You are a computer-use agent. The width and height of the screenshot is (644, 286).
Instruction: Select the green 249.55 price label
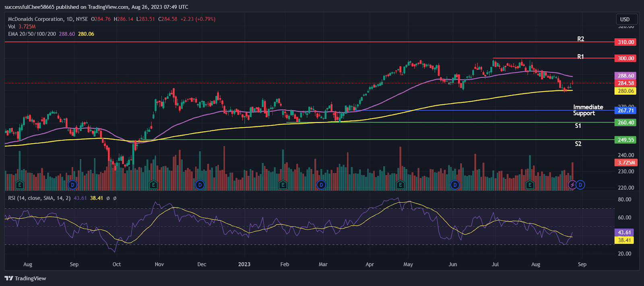coord(626,140)
